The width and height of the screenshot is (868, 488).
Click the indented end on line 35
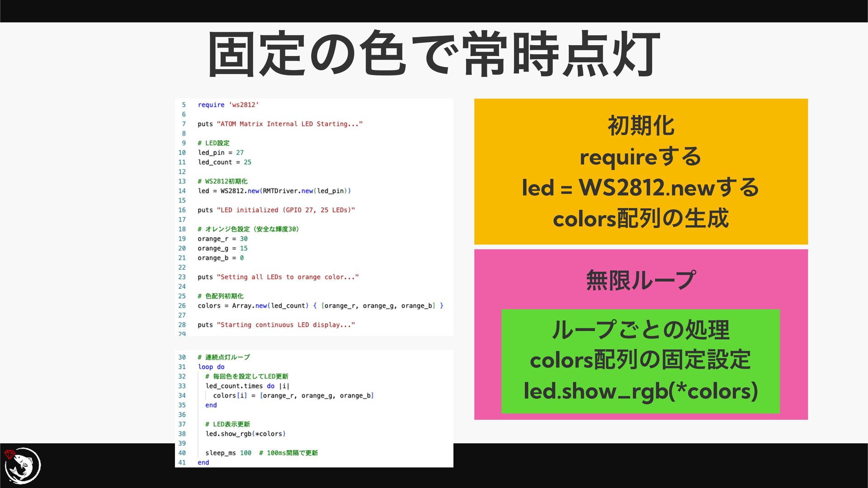(x=211, y=405)
